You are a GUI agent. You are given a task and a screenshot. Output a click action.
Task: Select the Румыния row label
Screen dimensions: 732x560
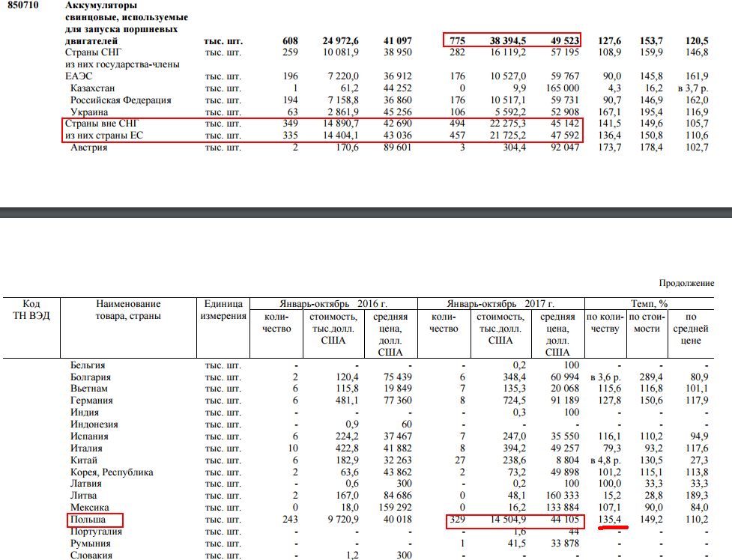[91, 544]
